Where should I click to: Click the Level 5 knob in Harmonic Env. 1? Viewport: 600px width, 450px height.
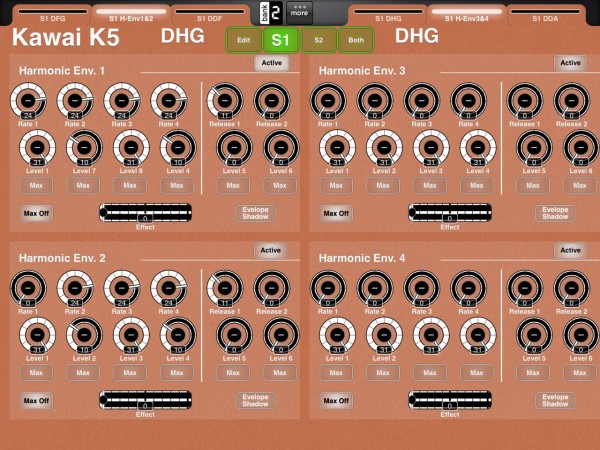click(234, 148)
